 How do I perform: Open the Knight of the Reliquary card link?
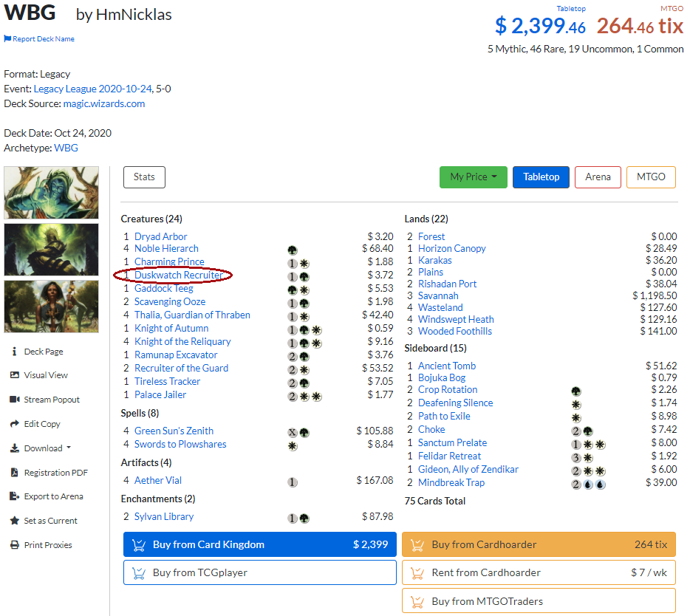coord(182,341)
